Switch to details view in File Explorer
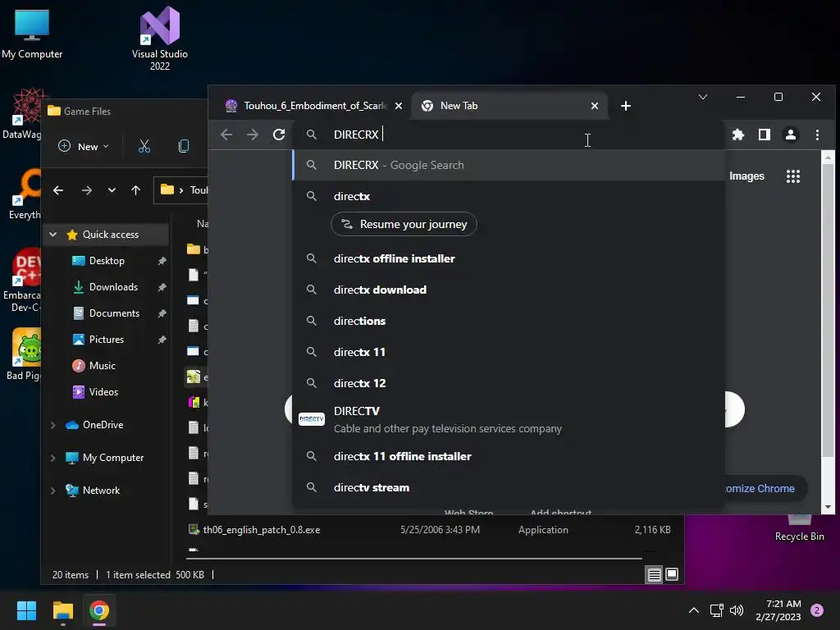The height and width of the screenshot is (630, 840). tap(654, 575)
